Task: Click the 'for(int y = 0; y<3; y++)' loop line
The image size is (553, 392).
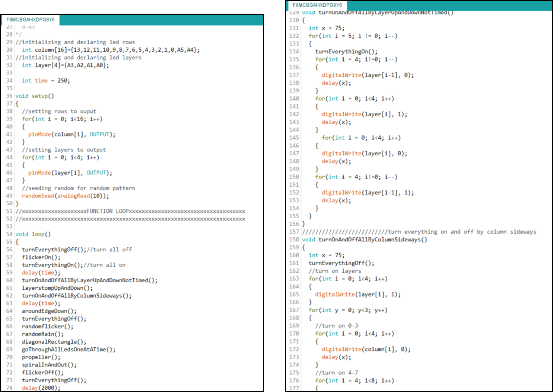Action: pyautogui.click(x=348, y=310)
